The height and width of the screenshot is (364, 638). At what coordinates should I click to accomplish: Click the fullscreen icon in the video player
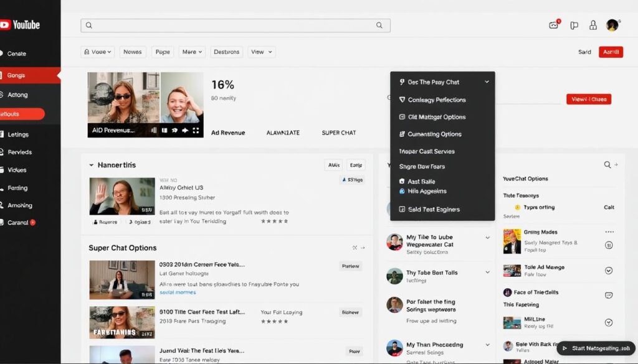point(196,131)
